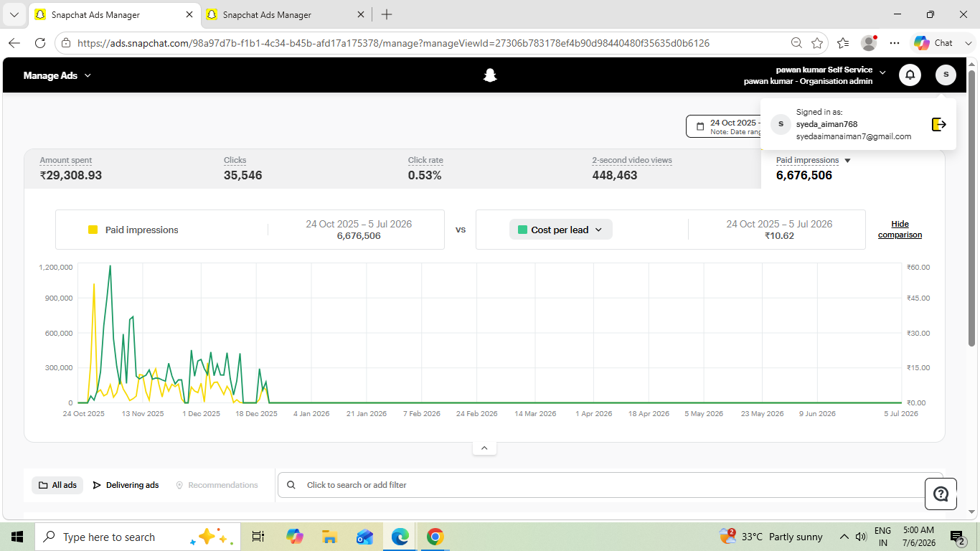980x551 pixels.
Task: Select the Amount spent metric card
Action: [116, 169]
